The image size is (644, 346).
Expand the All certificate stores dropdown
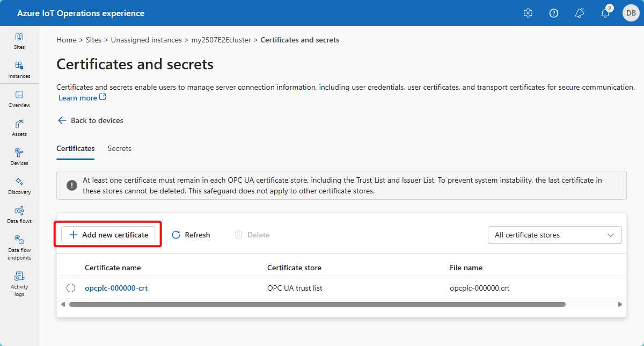[x=554, y=235]
